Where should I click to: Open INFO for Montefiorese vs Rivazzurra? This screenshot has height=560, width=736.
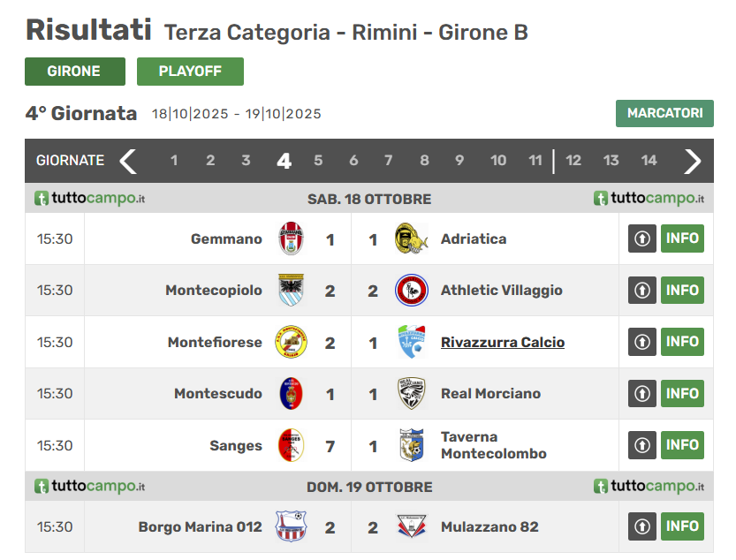coord(682,342)
